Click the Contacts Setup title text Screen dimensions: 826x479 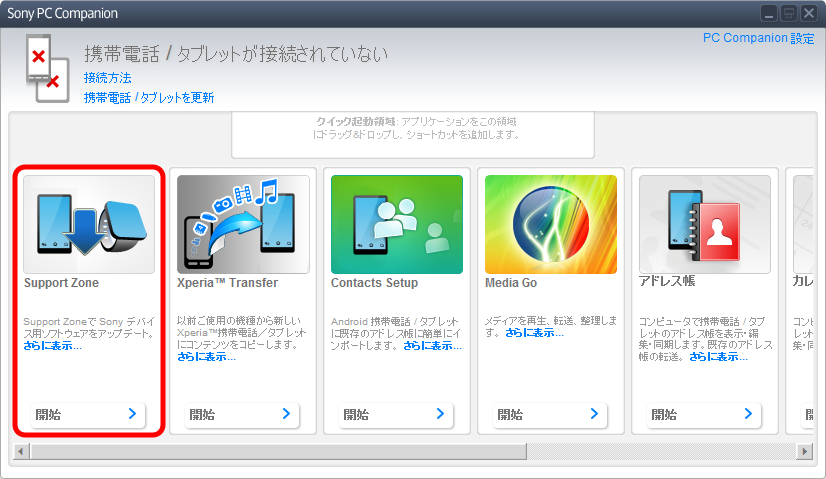pyautogui.click(x=375, y=283)
